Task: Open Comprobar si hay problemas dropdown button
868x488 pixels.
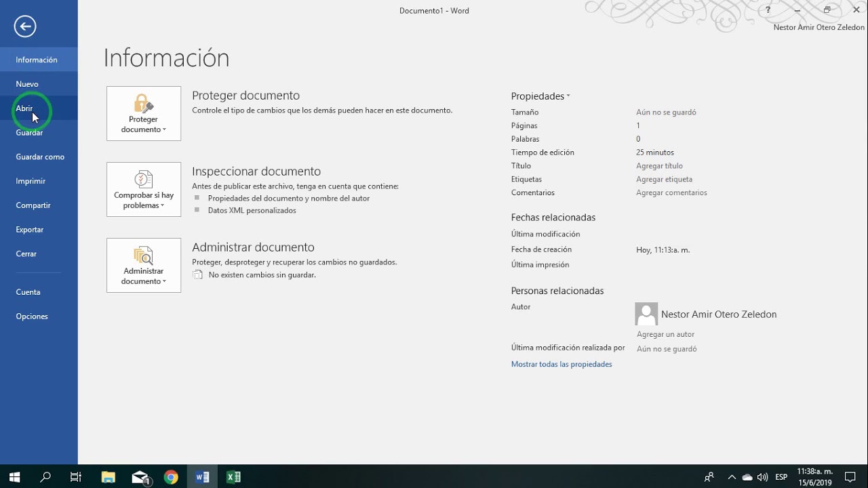Action: [x=144, y=189]
